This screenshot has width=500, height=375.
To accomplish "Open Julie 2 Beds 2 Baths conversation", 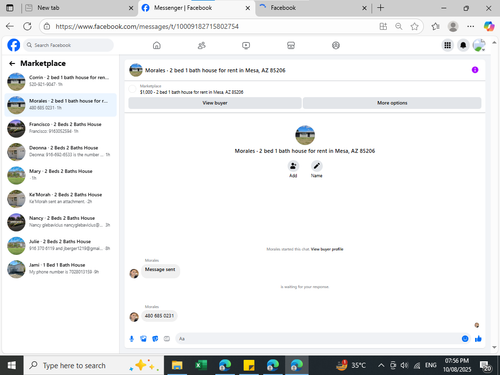I will [x=60, y=245].
